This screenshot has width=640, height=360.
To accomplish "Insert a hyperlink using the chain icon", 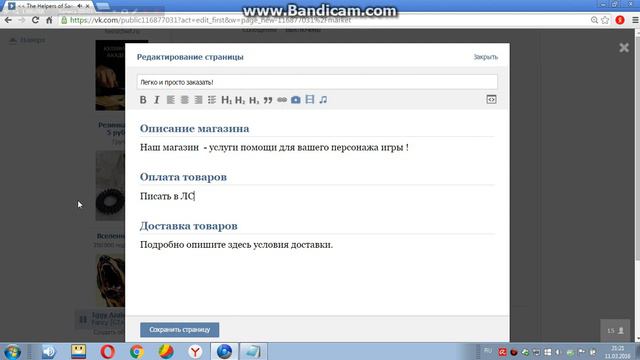I will 282,100.
